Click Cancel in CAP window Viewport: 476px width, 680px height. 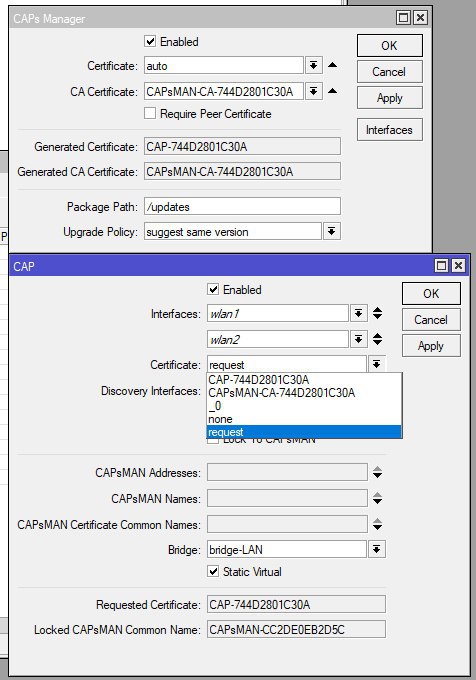tap(431, 320)
